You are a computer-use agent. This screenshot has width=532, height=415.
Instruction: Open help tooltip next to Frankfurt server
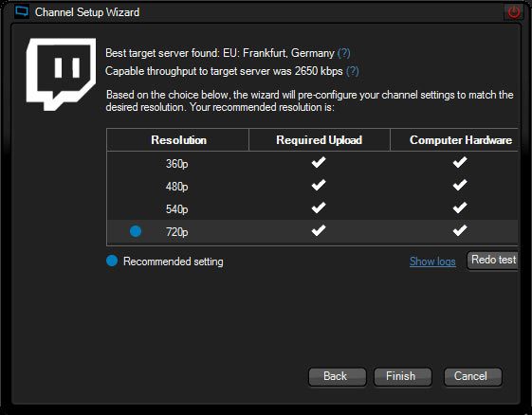click(x=344, y=53)
